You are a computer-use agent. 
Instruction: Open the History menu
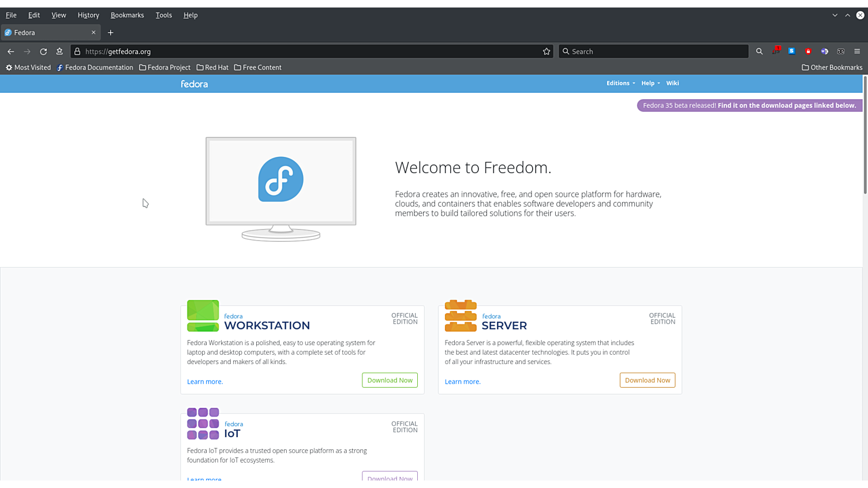tap(88, 15)
